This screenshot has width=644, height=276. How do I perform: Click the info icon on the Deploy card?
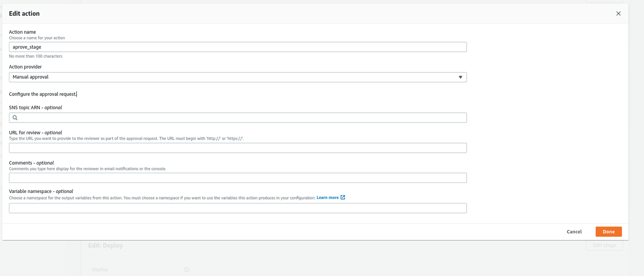[187, 270]
